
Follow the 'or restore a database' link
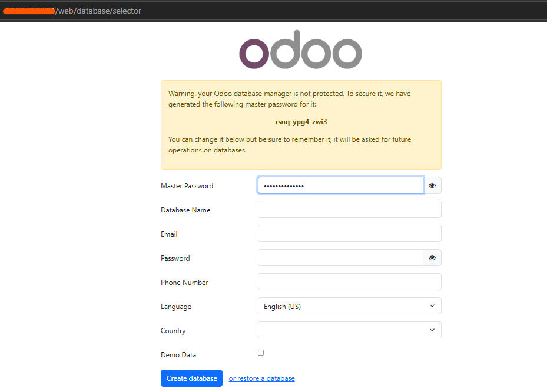(x=261, y=378)
